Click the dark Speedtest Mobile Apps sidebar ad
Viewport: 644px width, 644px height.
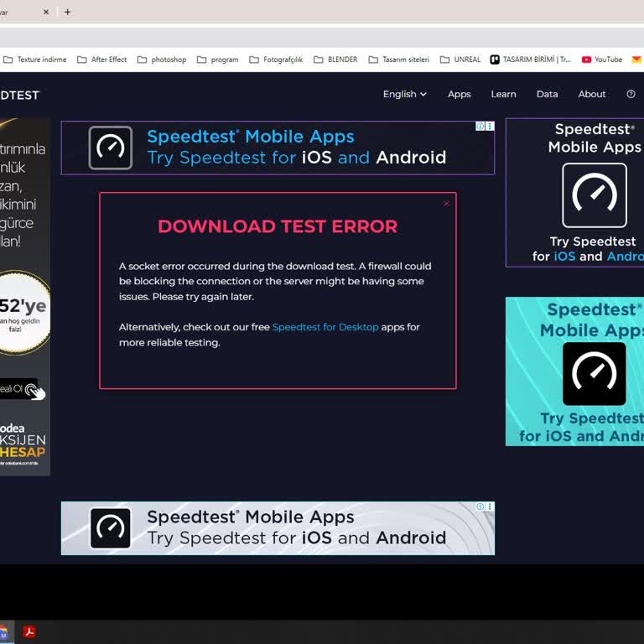tap(574, 193)
